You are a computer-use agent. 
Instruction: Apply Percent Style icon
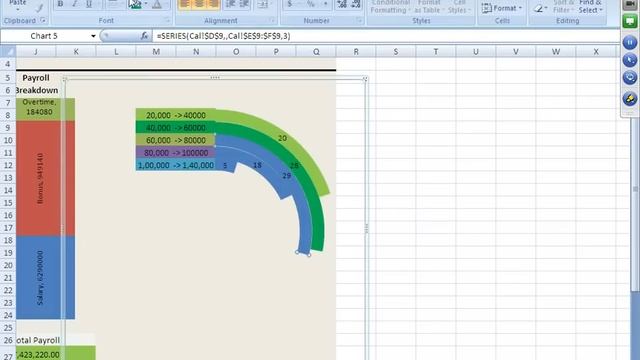pos(311,4)
